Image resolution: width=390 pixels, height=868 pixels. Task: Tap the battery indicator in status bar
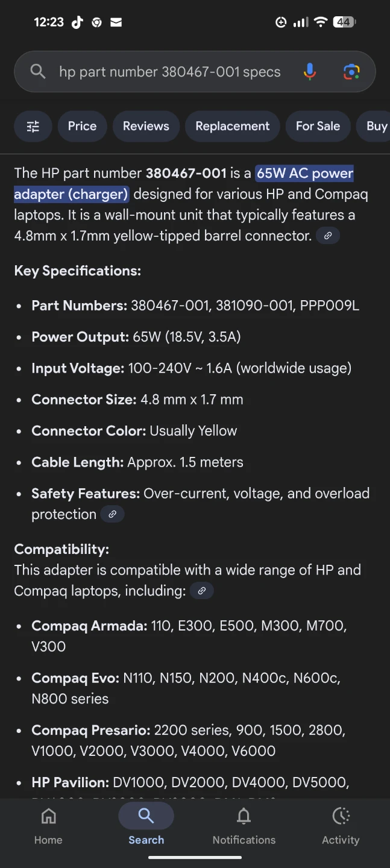pyautogui.click(x=344, y=22)
